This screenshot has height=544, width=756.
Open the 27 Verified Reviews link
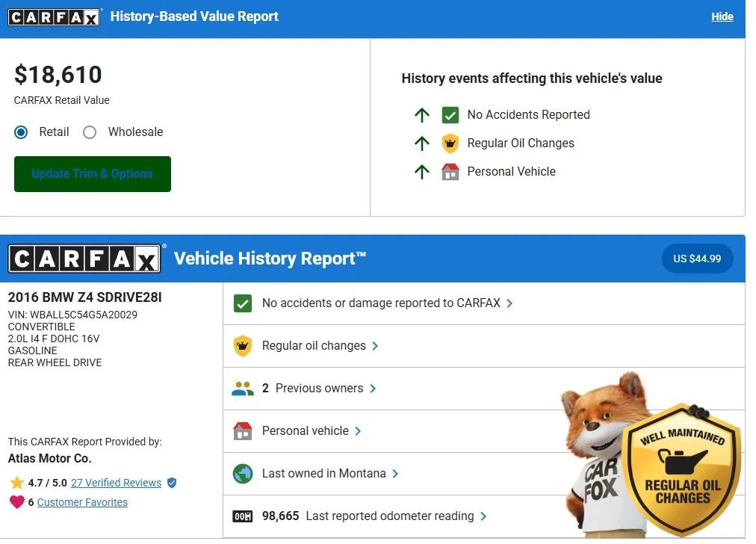click(x=117, y=483)
